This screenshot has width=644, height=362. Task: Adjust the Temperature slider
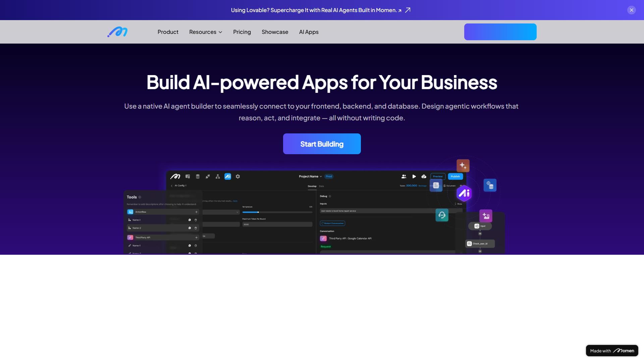click(x=277, y=212)
